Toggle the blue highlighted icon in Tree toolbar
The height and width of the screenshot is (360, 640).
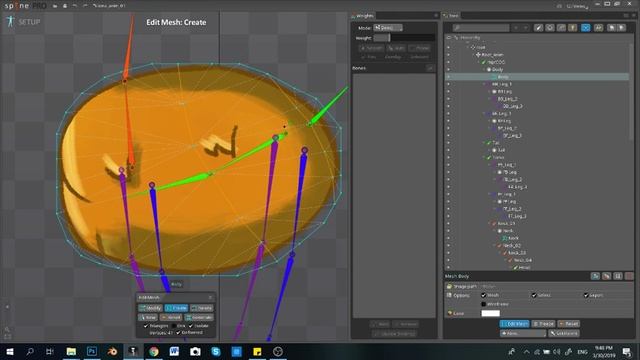click(x=586, y=28)
